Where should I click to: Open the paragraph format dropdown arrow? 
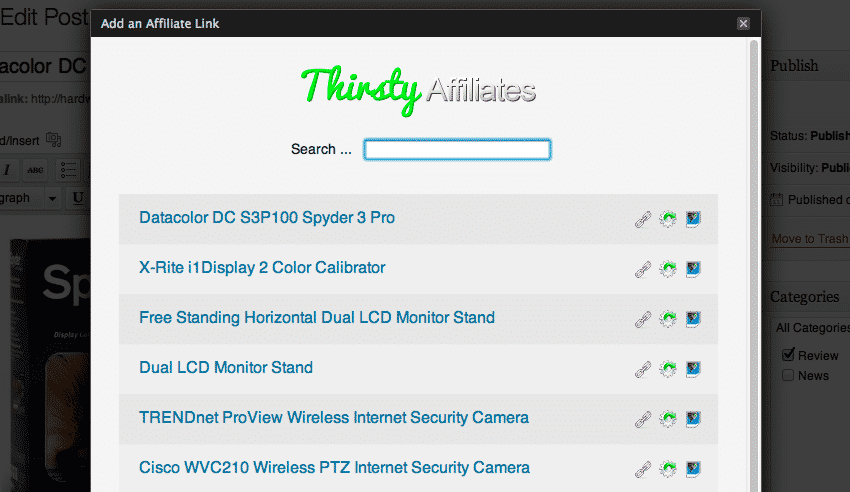click(x=52, y=198)
